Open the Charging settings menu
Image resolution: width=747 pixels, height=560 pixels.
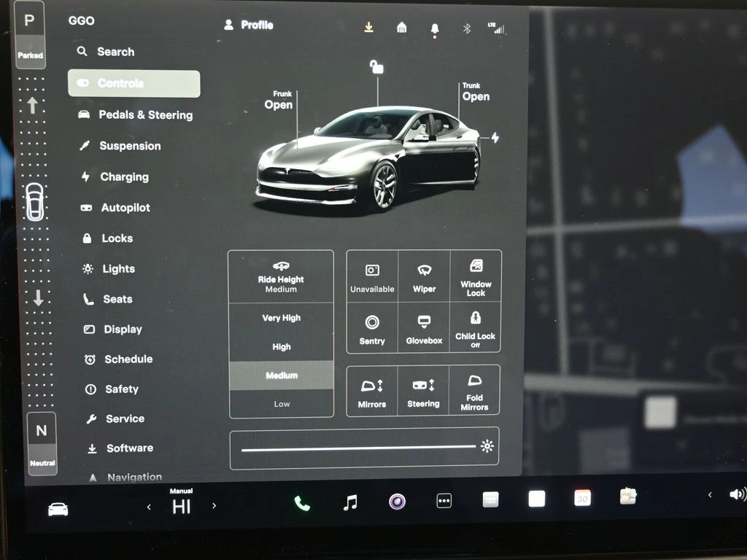[x=124, y=177]
